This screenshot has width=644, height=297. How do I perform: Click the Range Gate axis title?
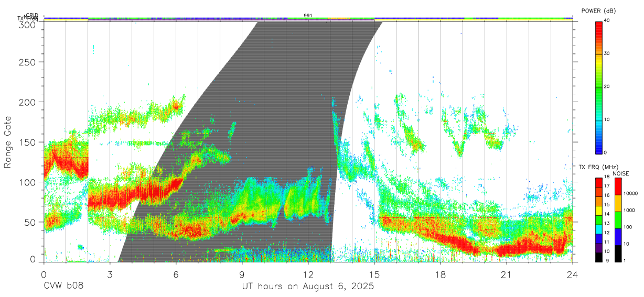point(8,142)
